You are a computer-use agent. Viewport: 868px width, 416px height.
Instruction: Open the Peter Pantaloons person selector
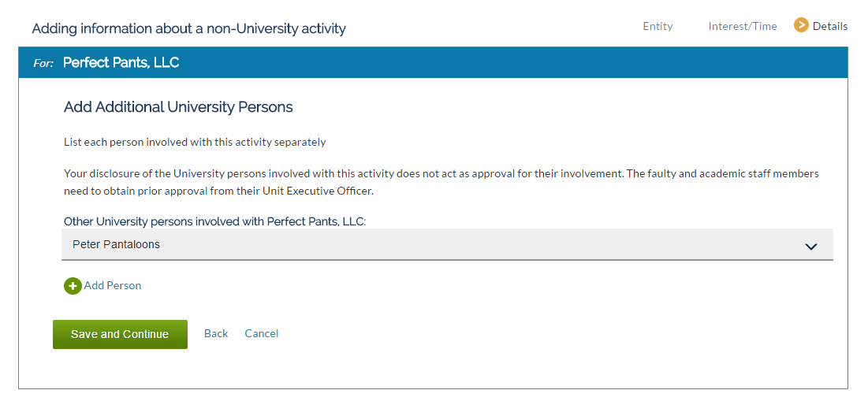point(447,244)
